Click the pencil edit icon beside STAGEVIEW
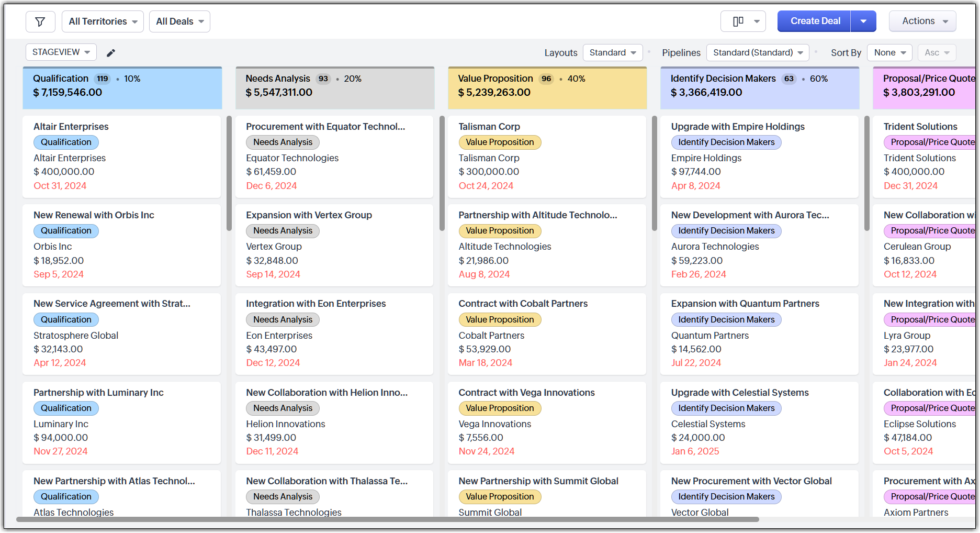 [111, 53]
